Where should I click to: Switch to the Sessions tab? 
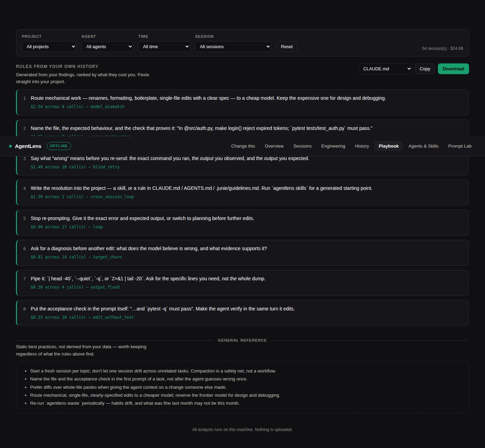(x=302, y=146)
